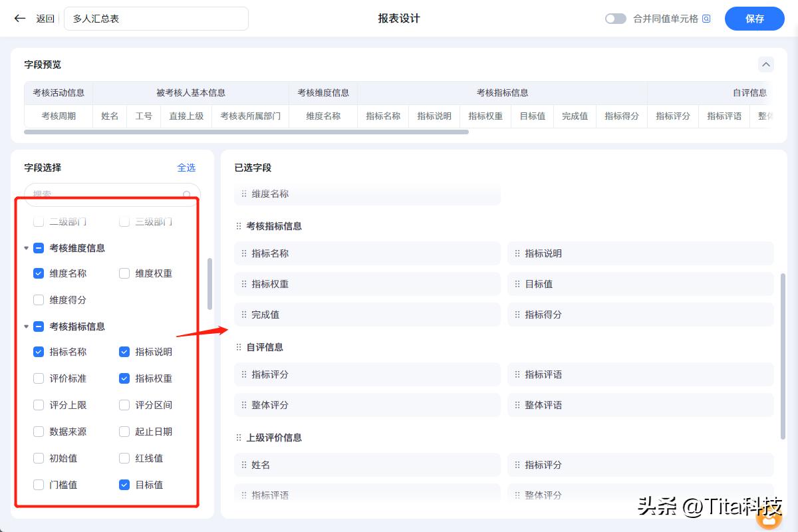Click the 报表设计 page title
798x532 pixels.
399,19
